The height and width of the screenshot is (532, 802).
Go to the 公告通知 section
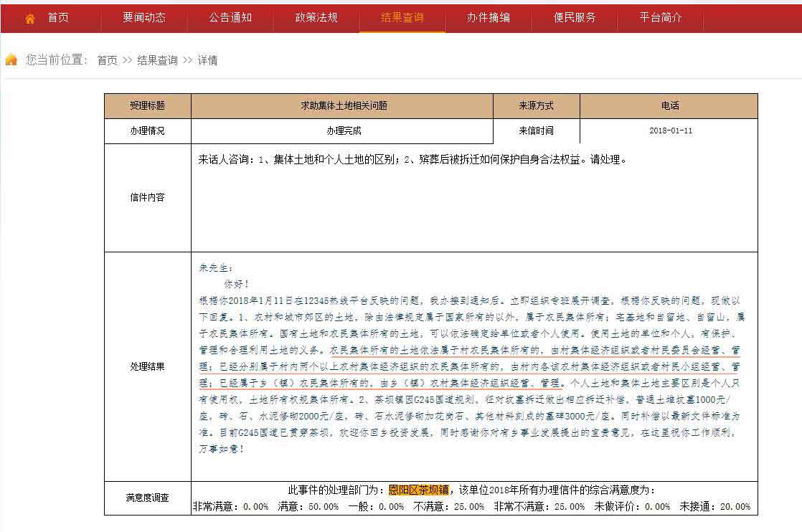coord(230,18)
